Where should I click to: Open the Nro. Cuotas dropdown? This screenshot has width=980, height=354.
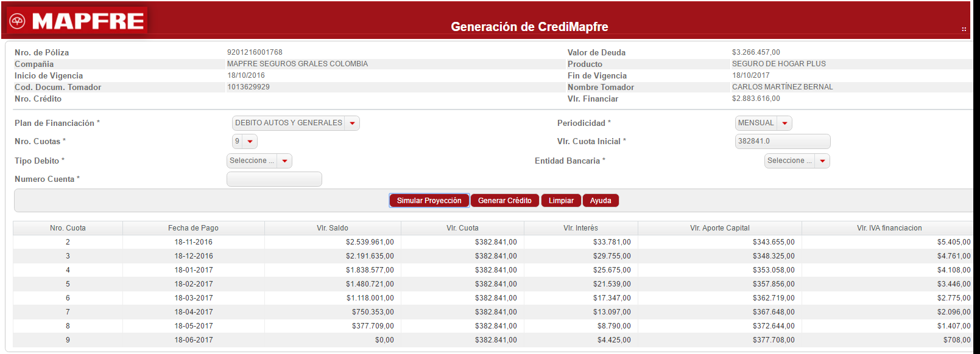250,142
